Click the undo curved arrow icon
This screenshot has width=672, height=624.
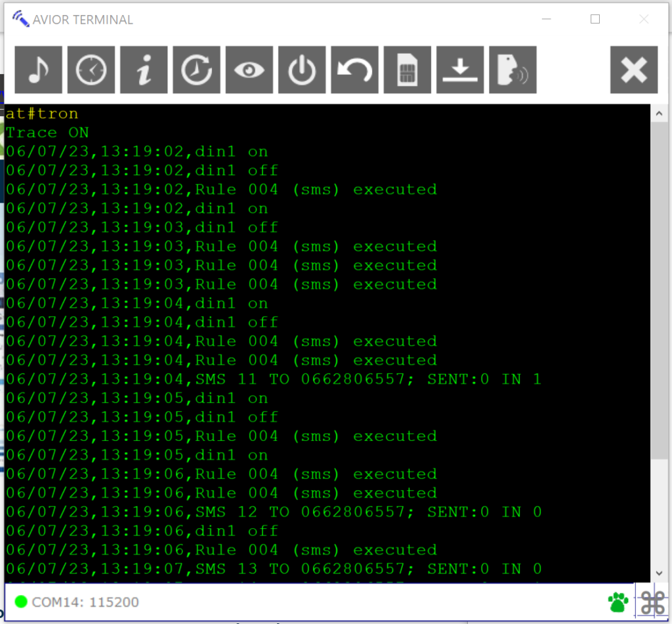pyautogui.click(x=354, y=70)
